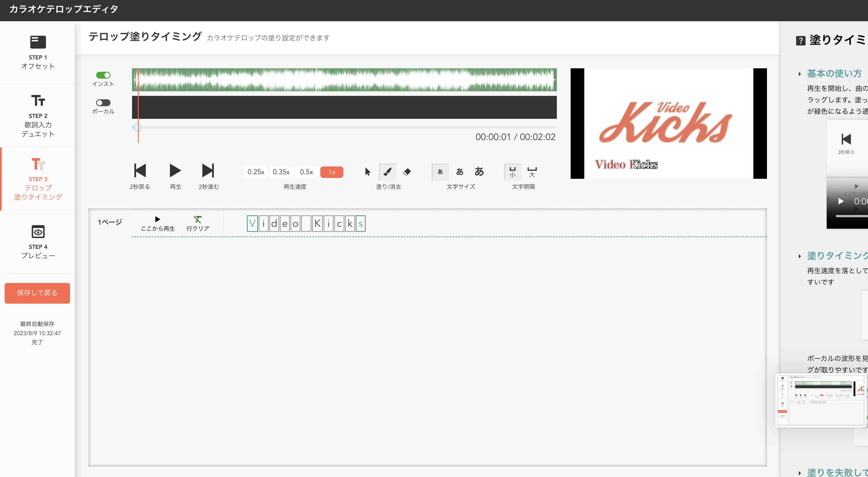Screen dimensions: 868x477
Task: Expand the 基本の使い方 help section
Action: [834, 73]
